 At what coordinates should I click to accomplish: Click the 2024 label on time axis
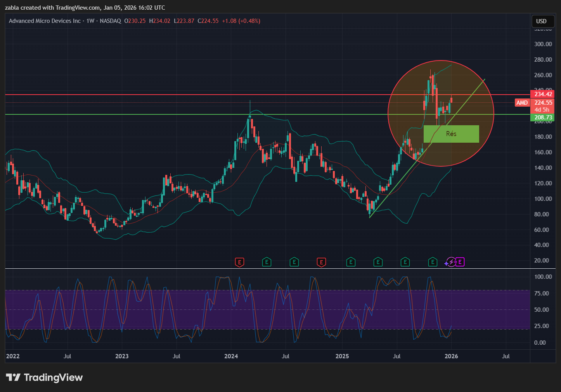click(231, 356)
